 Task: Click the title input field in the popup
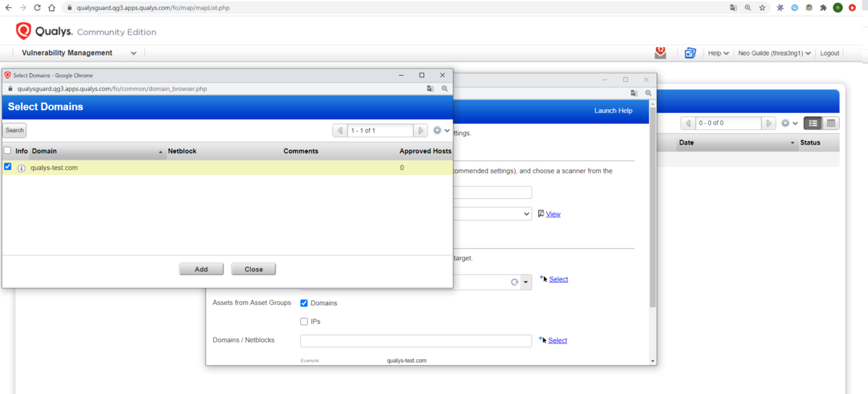(493, 192)
